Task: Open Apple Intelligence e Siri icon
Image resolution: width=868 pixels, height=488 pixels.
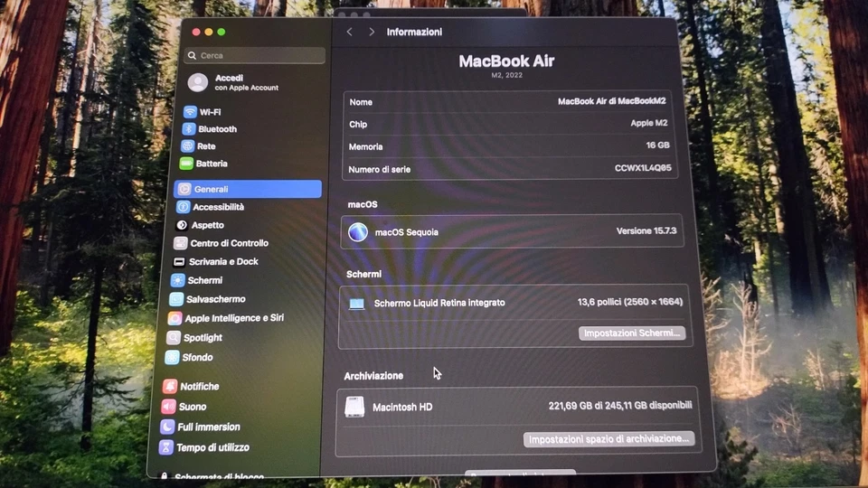Action: click(175, 318)
